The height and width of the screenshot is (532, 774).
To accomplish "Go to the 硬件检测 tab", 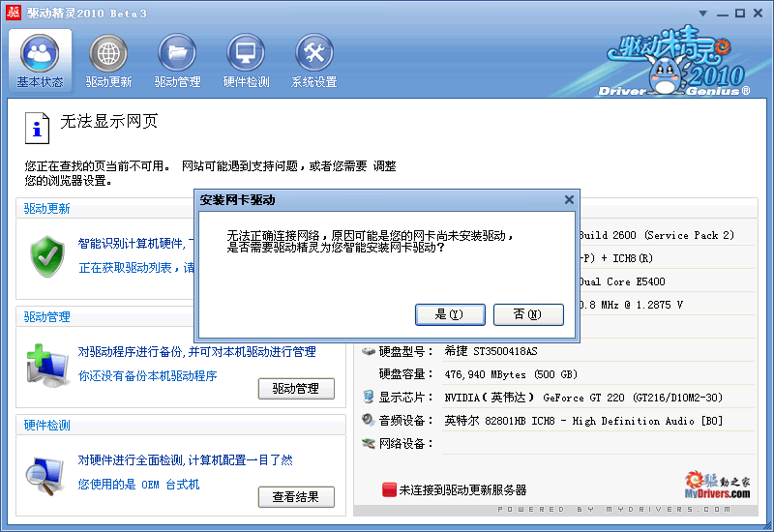I will [246, 61].
